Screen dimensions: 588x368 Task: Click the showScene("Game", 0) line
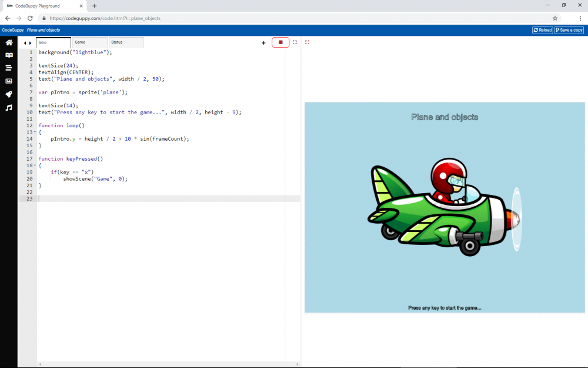point(95,179)
